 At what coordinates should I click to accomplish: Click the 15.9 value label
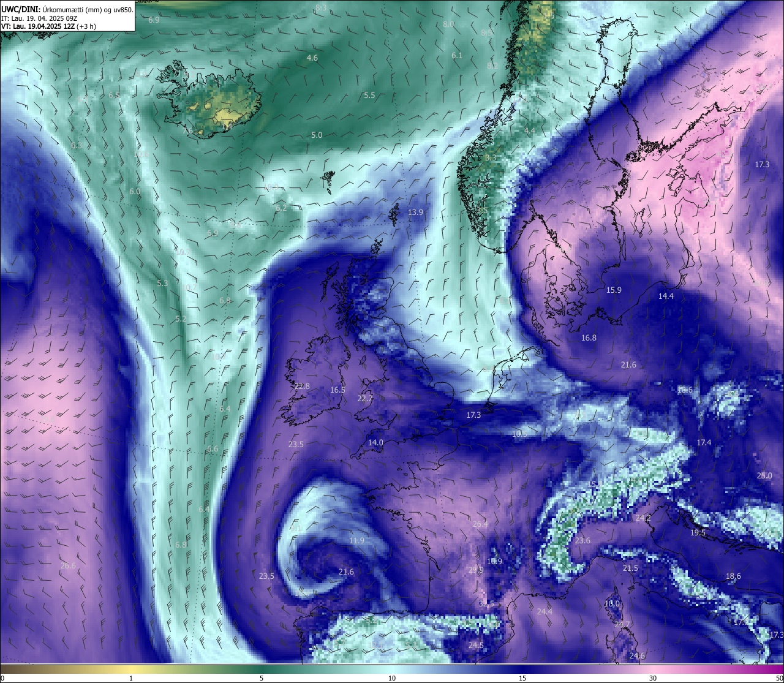[x=614, y=290]
